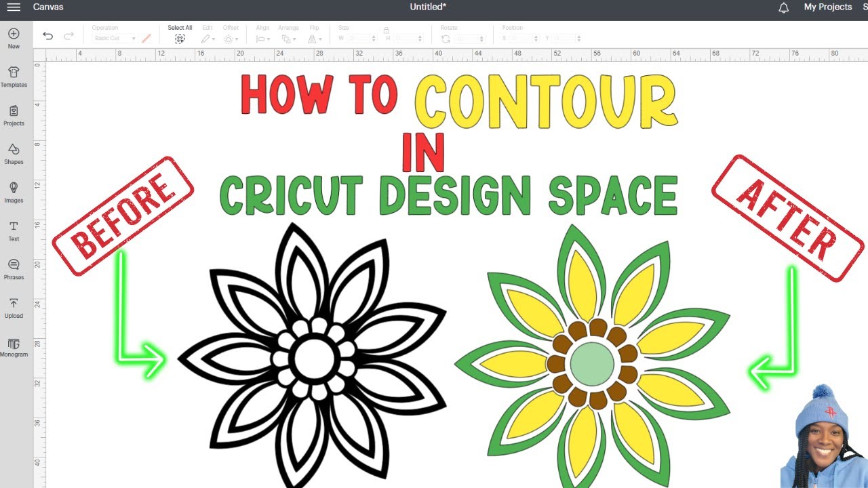Select the colored sunflower image
This screenshot has width=868, height=488.
[x=593, y=357]
